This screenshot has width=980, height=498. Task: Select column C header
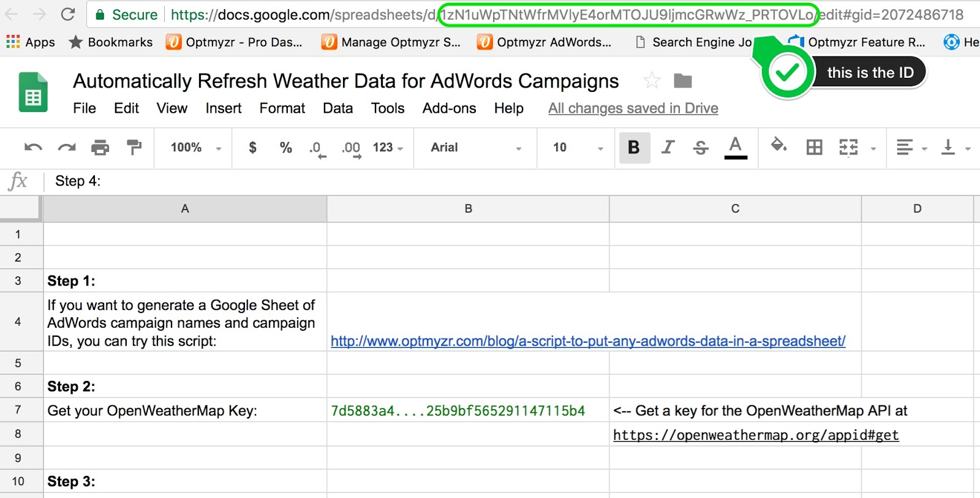(735, 209)
